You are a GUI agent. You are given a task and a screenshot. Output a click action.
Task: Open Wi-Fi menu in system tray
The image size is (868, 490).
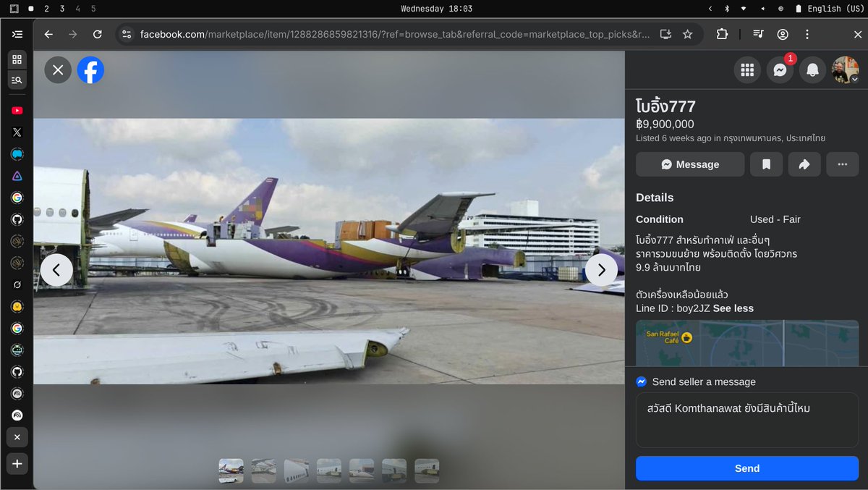[x=744, y=9]
